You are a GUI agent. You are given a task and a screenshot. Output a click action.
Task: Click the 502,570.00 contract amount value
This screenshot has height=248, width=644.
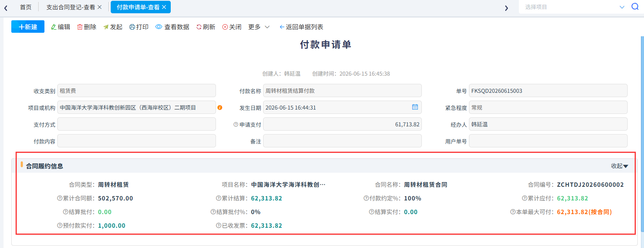pos(115,198)
